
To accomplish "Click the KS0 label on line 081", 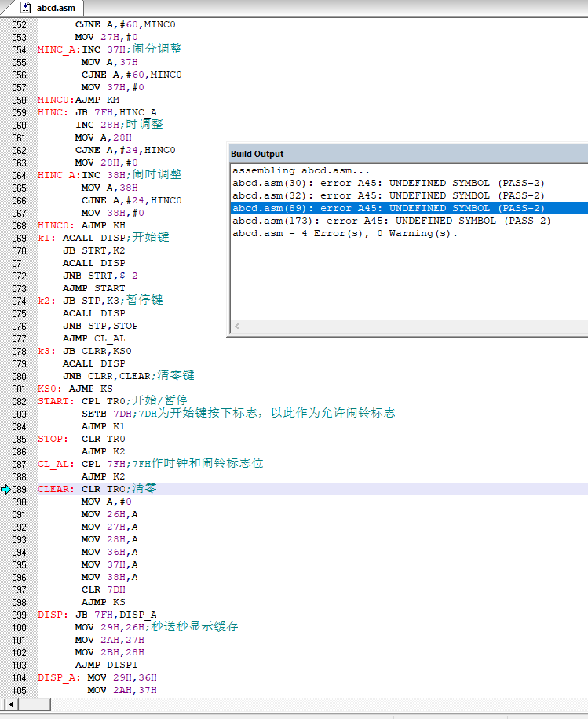I will (49, 389).
